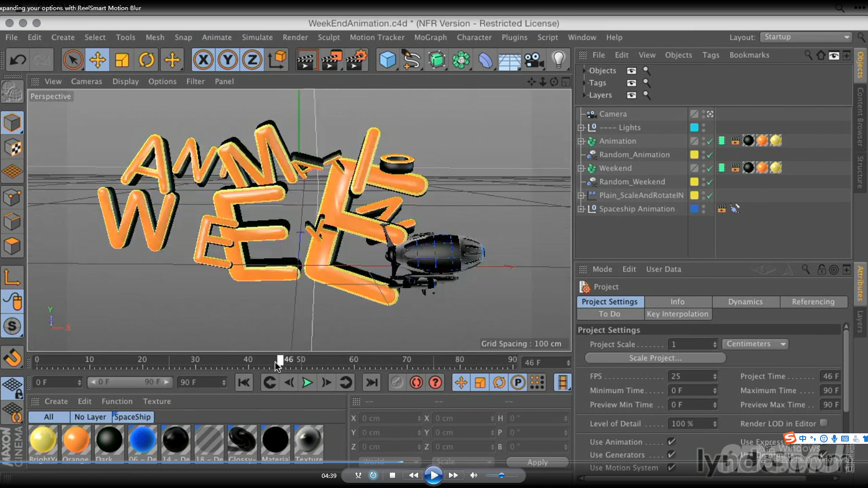Open keyframe selection question mark icon
This screenshot has width=868, height=488.
[x=435, y=382]
